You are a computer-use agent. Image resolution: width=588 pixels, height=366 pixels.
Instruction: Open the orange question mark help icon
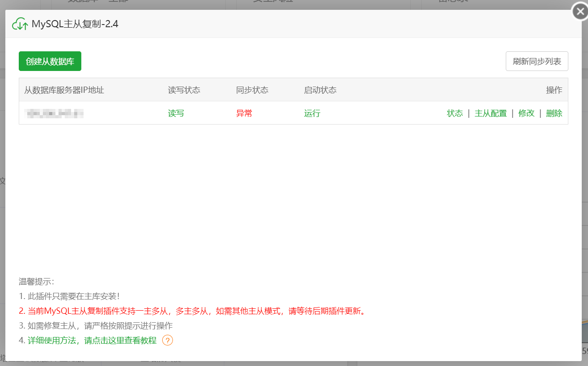[x=167, y=340]
